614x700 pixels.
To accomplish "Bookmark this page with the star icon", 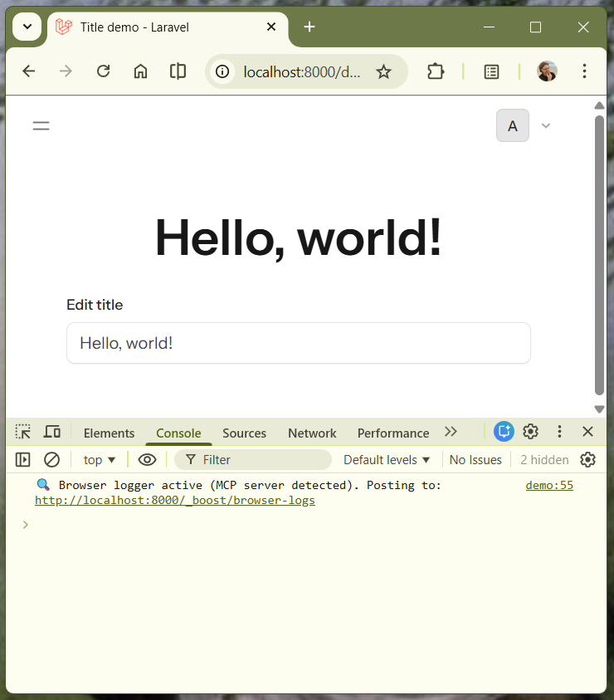I will 383,71.
